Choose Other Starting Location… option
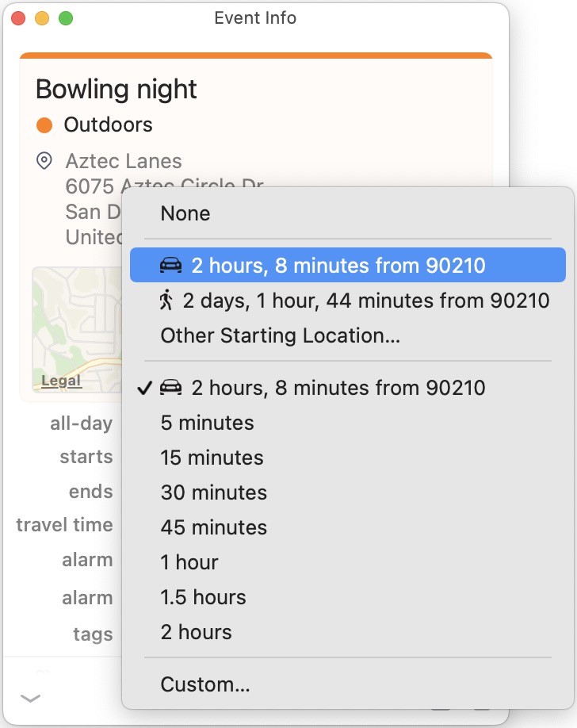577x728 pixels. point(280,335)
